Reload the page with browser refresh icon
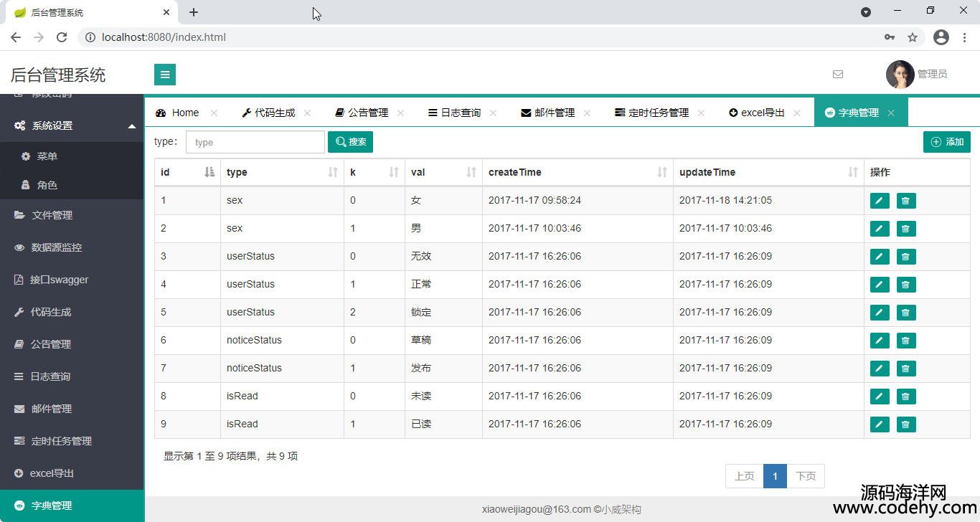This screenshot has height=522, width=980. (x=62, y=37)
